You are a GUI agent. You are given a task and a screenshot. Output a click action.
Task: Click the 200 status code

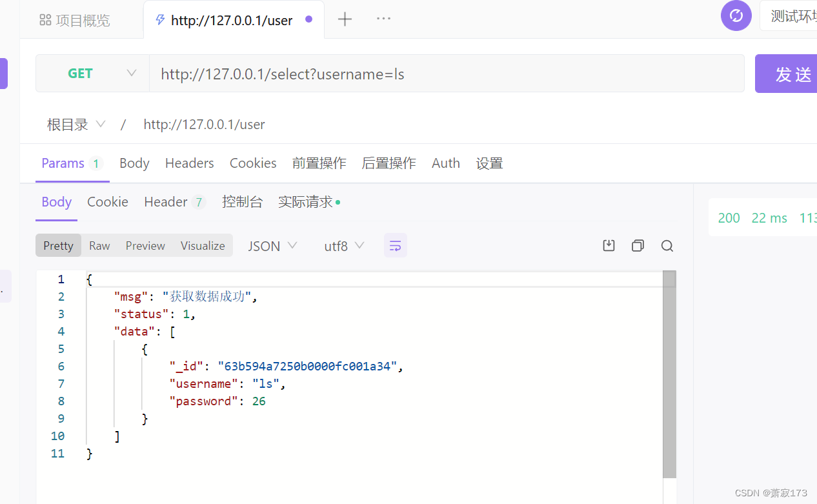pos(729,218)
